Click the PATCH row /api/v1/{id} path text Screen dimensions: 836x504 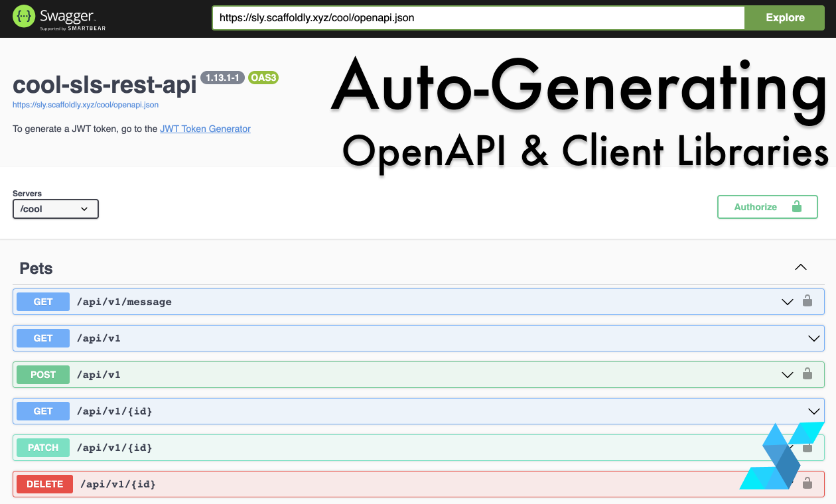(x=115, y=448)
